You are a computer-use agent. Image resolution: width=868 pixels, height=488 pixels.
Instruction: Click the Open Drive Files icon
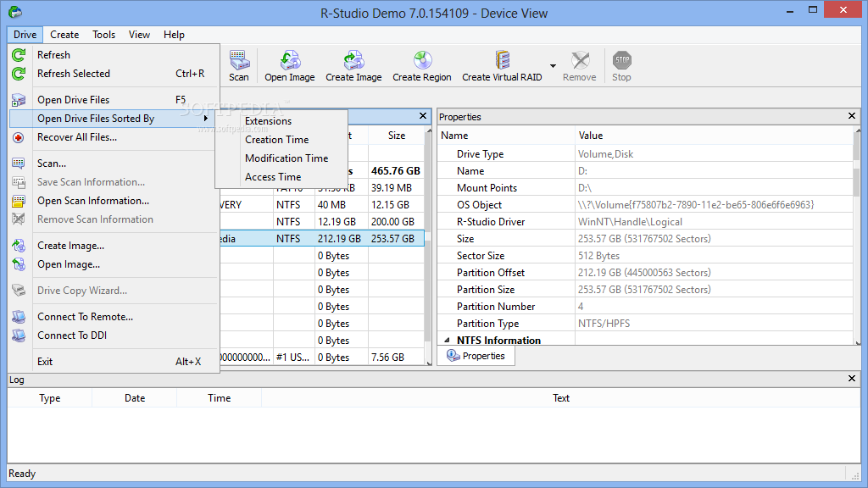coord(19,100)
